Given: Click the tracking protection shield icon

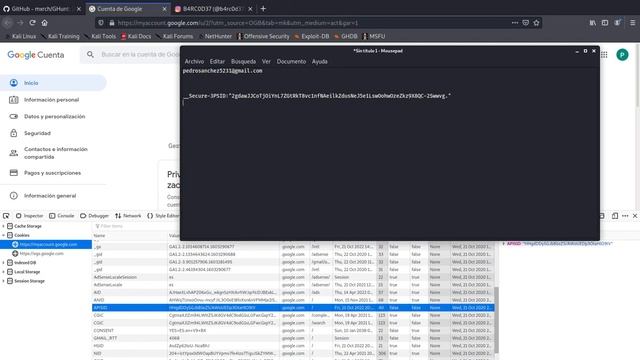Looking at the screenshot, I should [101, 23].
